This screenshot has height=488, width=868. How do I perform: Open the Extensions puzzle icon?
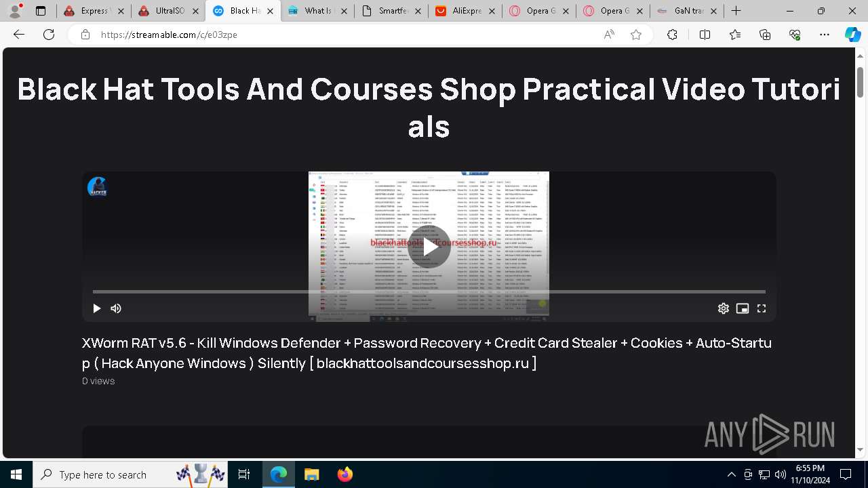pos(672,35)
